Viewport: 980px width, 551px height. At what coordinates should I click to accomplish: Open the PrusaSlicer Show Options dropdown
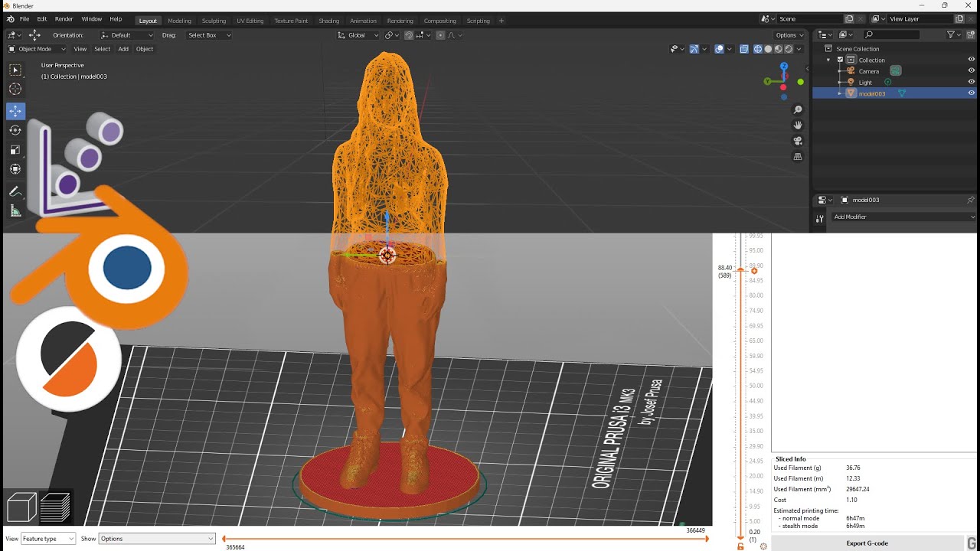(158, 539)
